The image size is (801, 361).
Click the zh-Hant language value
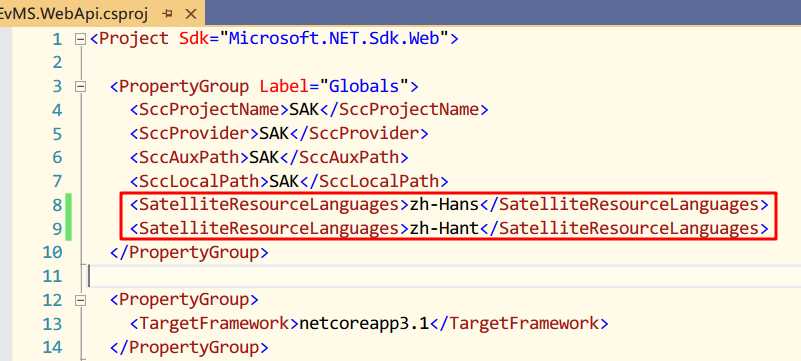[444, 228]
